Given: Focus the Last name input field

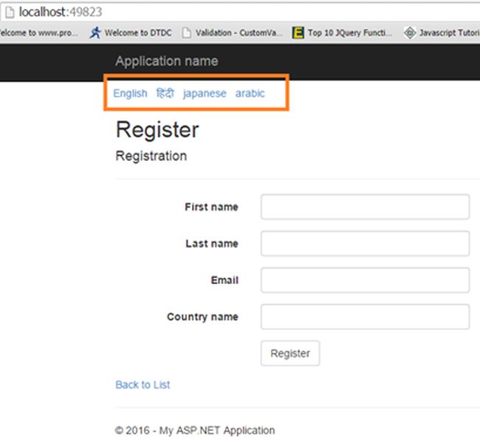Looking at the screenshot, I should click(x=365, y=244).
